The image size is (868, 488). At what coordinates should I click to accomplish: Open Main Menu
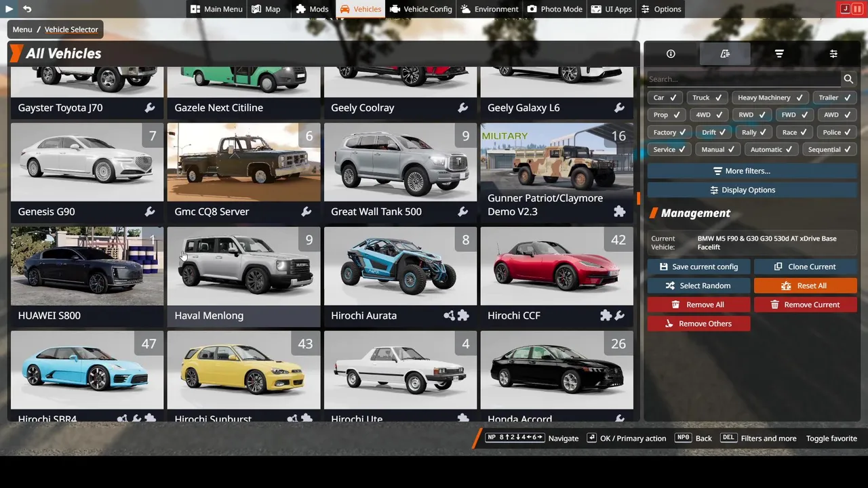pos(216,9)
